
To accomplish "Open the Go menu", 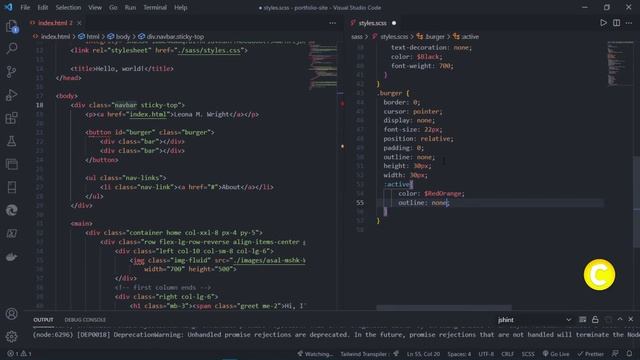I will tap(113, 7).
